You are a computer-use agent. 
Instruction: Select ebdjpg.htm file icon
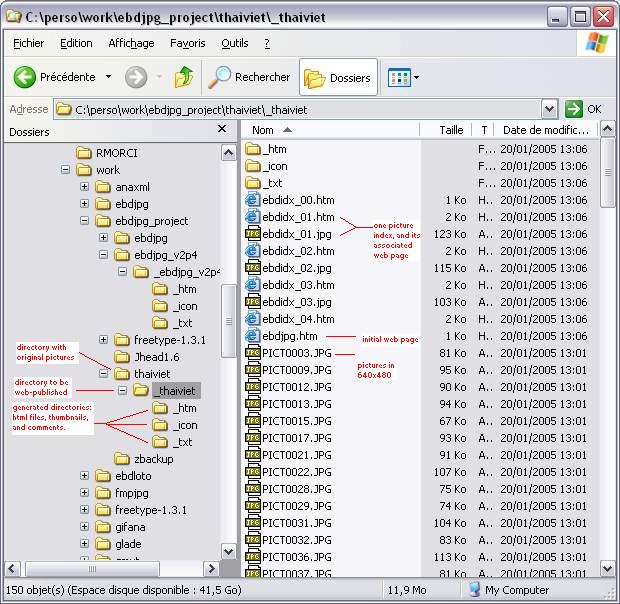click(252, 336)
